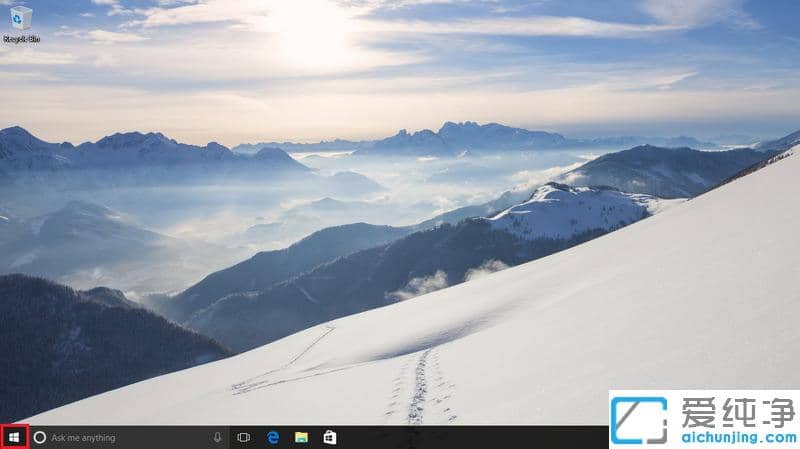The image size is (800, 449).
Task: Open File Explorer from the taskbar
Action: pyautogui.click(x=301, y=437)
